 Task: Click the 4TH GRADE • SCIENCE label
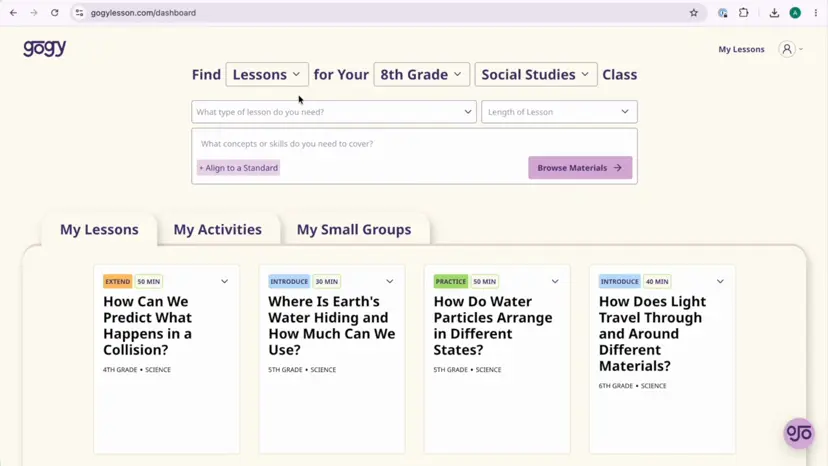click(137, 370)
